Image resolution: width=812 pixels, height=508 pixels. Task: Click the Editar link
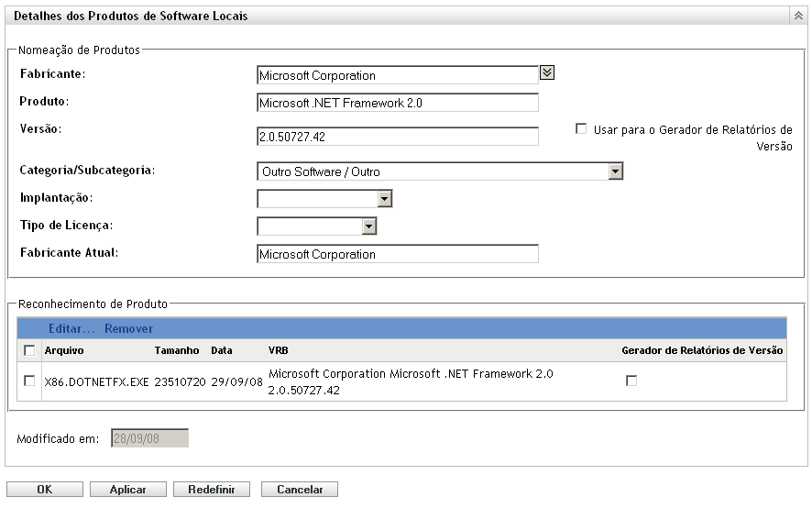[x=72, y=328]
